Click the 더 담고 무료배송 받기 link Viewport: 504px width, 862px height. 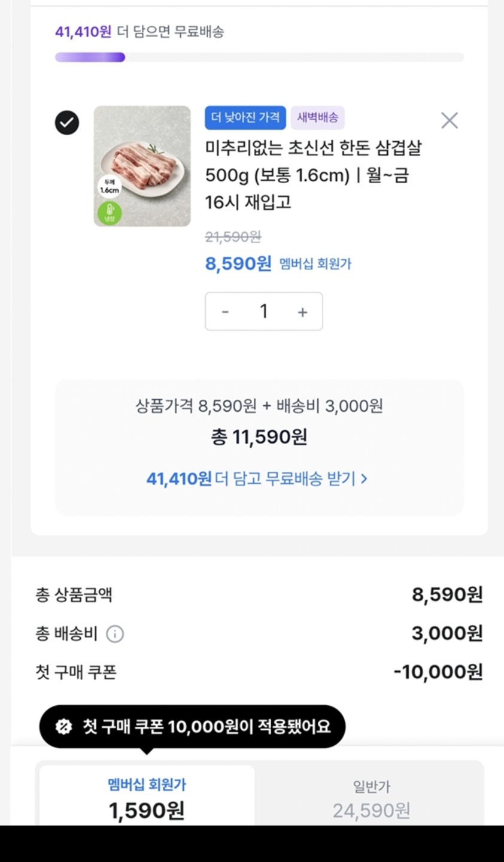pos(257,479)
